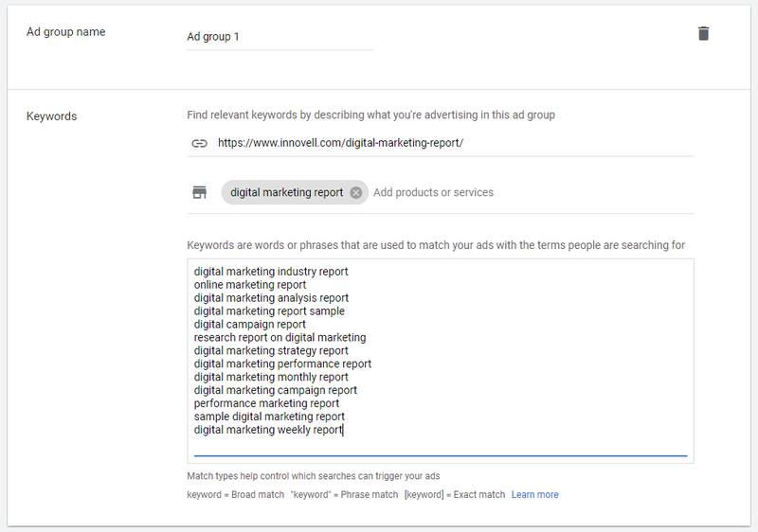Select the 'digital marketing report' chip
Viewport: 758px width, 532px height.
click(x=286, y=192)
